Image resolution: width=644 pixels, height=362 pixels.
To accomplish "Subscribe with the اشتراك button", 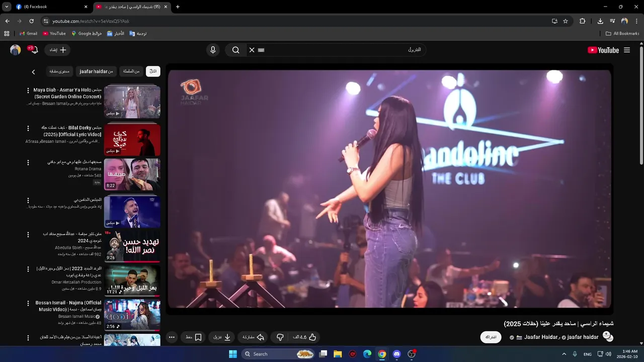I will 491,337.
